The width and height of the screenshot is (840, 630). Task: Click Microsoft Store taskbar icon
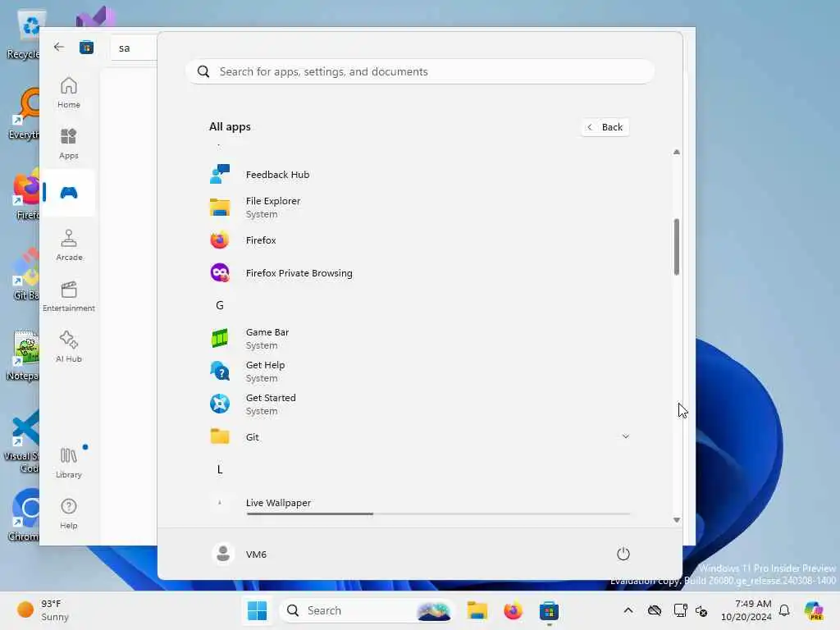pyautogui.click(x=549, y=610)
